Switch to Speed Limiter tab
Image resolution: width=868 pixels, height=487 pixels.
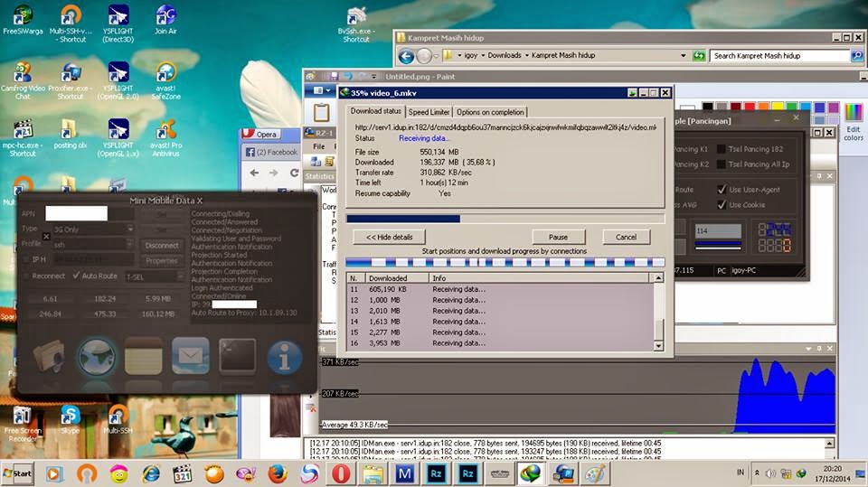429,112
